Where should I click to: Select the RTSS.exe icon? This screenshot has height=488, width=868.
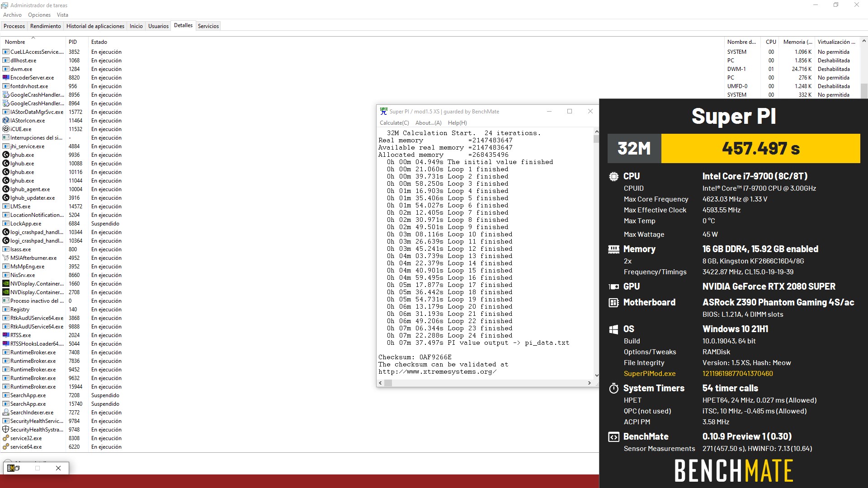pyautogui.click(x=6, y=335)
